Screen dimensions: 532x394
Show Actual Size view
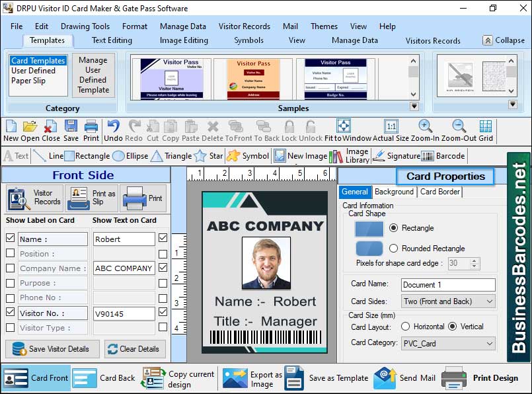[391, 131]
